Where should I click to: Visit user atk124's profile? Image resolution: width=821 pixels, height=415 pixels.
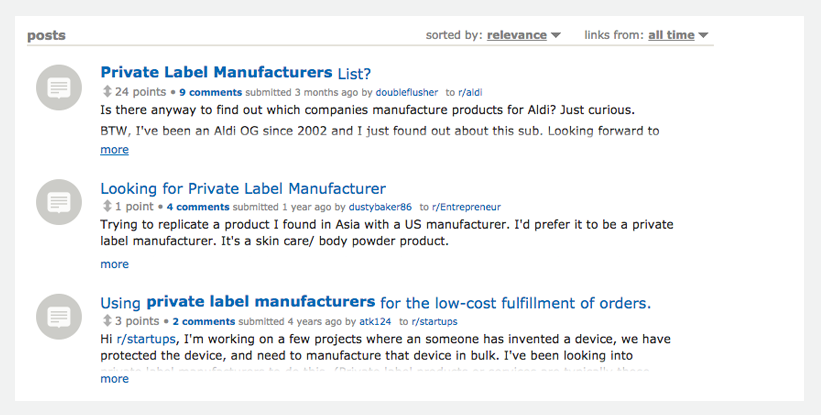(x=375, y=322)
